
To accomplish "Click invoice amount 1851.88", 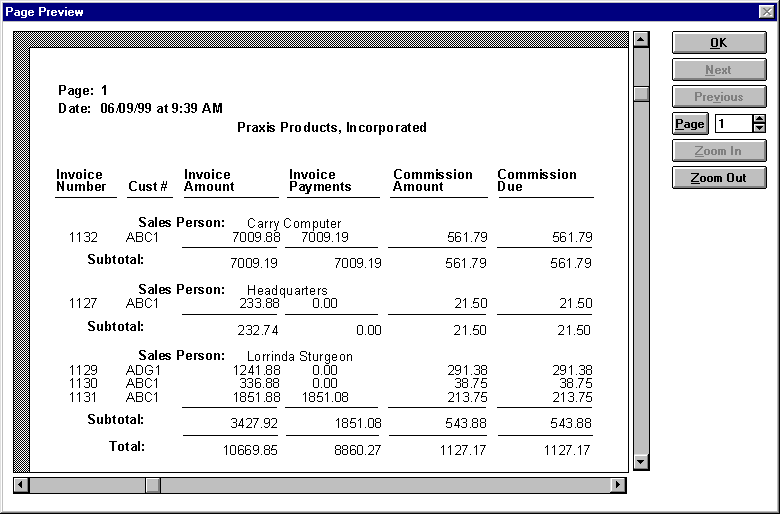I will (x=256, y=398).
